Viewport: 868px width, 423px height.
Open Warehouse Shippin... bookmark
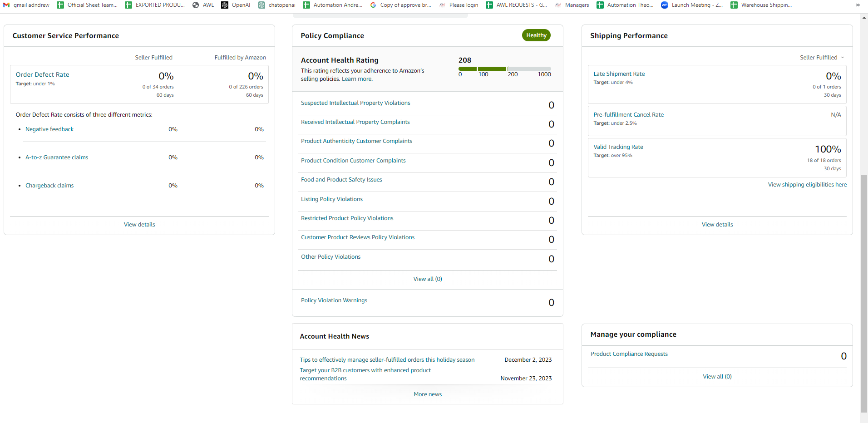click(761, 5)
